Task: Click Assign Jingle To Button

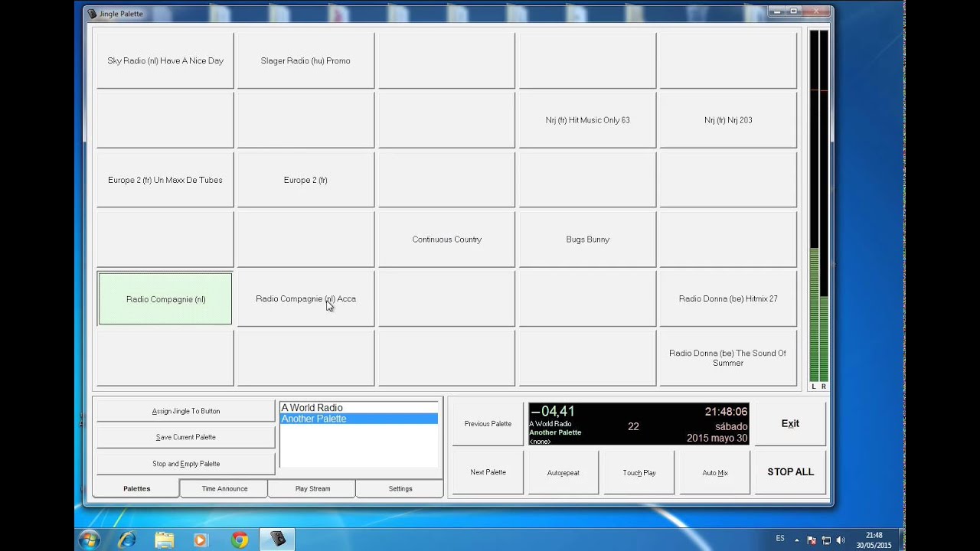Action: click(x=185, y=411)
